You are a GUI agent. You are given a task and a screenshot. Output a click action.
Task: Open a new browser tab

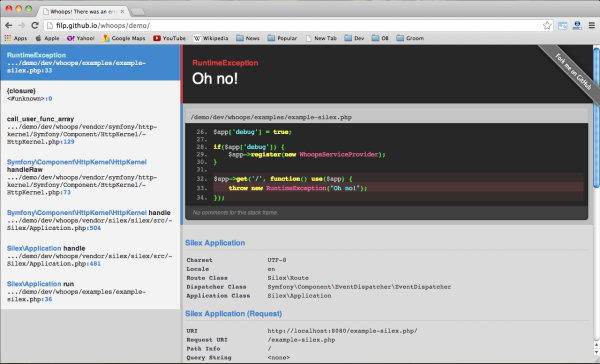pyautogui.click(x=138, y=12)
